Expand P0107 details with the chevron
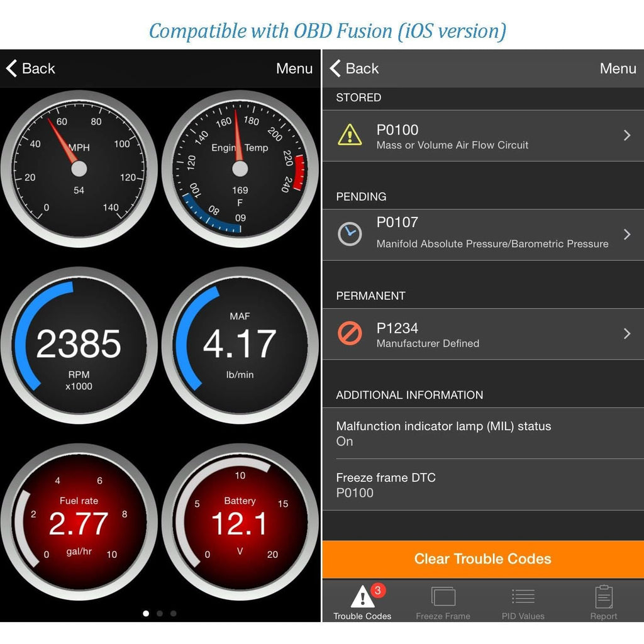The width and height of the screenshot is (644, 644). click(x=627, y=235)
